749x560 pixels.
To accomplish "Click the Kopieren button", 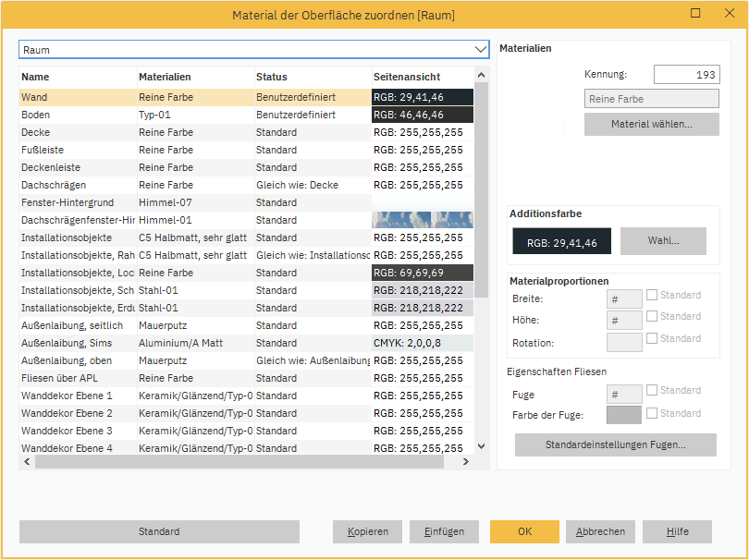I will point(367,531).
